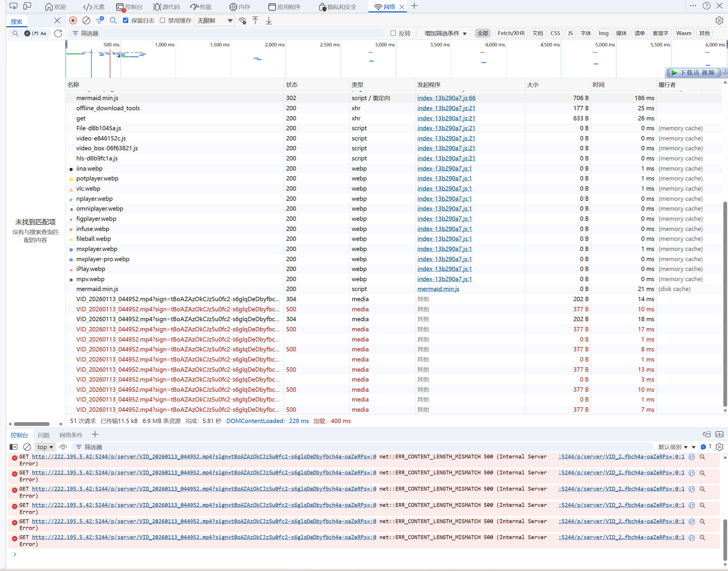Switch to the 性能 performance tab

(x=200, y=7)
